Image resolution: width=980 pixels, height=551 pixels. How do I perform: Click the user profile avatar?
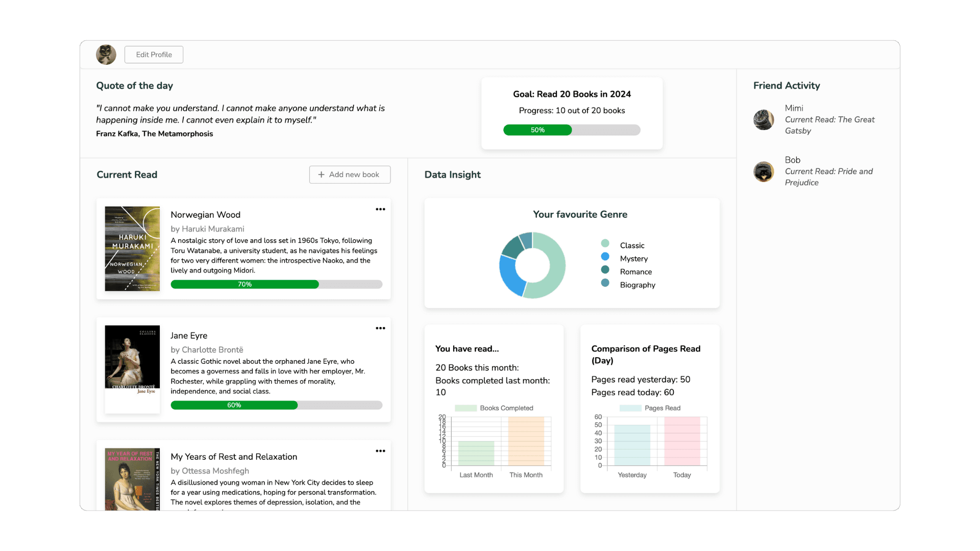pyautogui.click(x=106, y=55)
